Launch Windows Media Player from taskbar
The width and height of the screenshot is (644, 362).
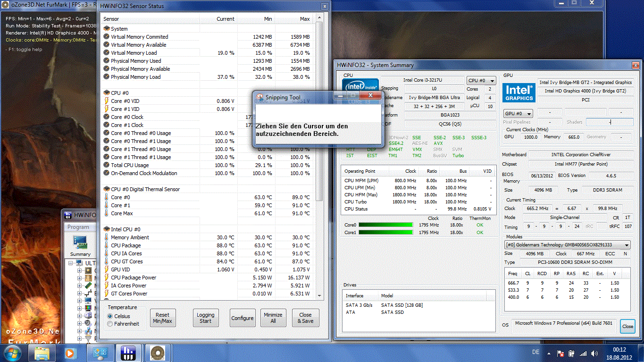pyautogui.click(x=70, y=353)
